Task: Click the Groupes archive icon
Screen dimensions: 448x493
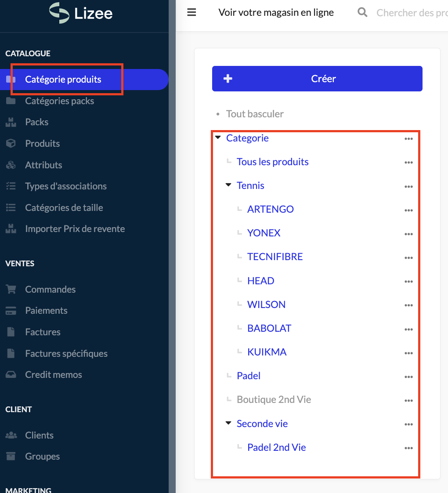Action: (x=11, y=456)
